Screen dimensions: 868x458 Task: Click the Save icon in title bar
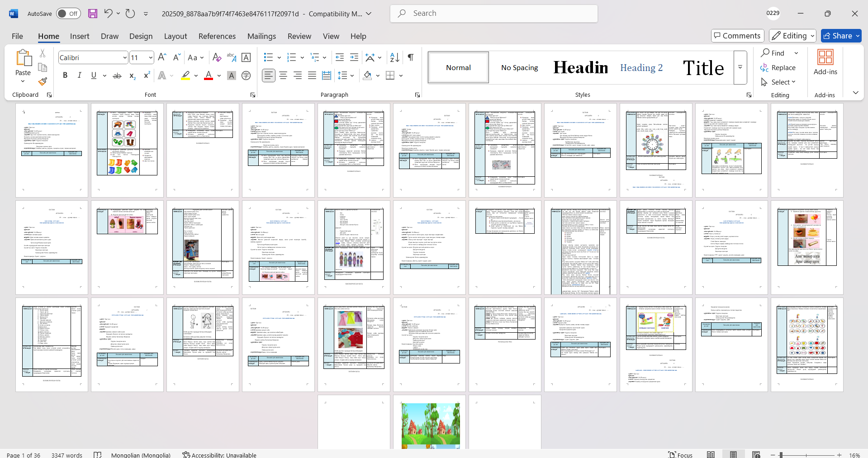click(x=93, y=14)
